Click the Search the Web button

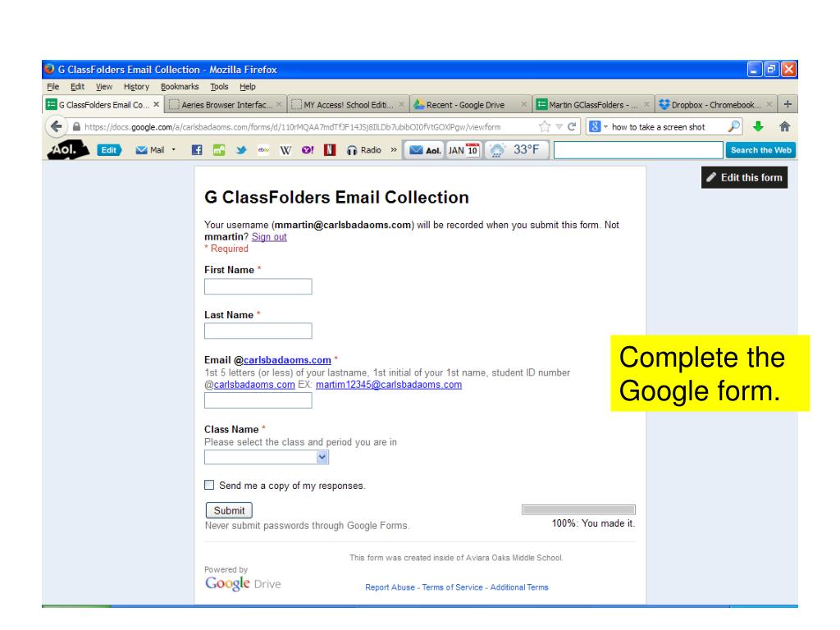pos(760,151)
